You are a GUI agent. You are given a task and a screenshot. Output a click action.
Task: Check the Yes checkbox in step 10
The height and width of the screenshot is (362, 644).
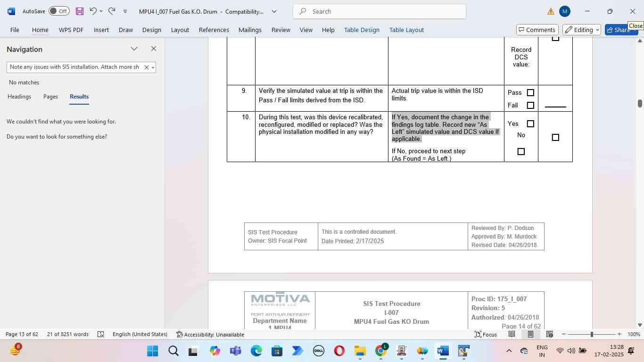click(x=530, y=124)
